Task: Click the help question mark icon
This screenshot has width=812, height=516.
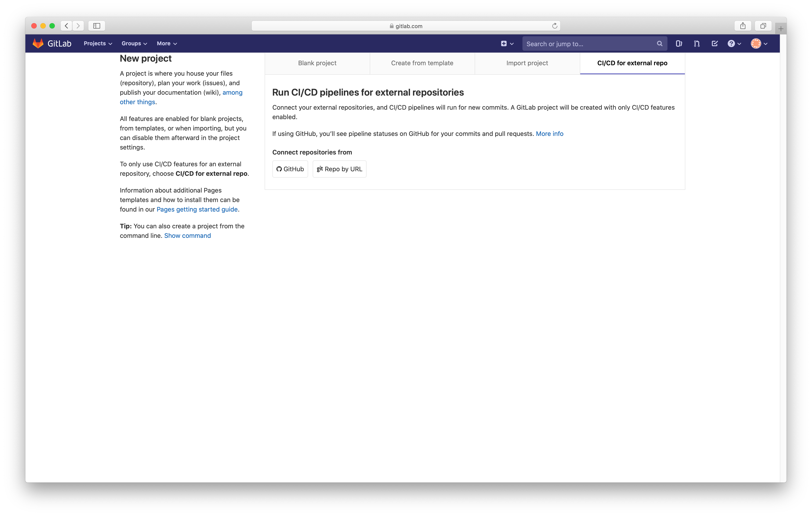Action: click(x=731, y=43)
